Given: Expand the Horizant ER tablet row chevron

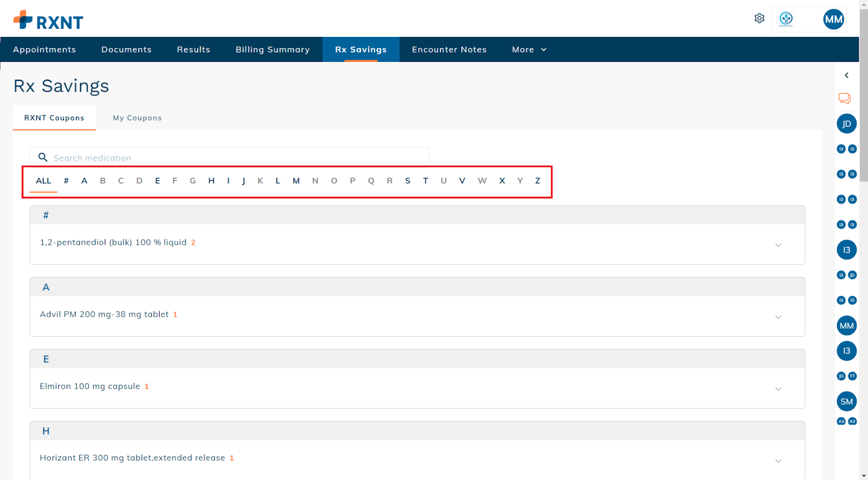Looking at the screenshot, I should coord(778,461).
